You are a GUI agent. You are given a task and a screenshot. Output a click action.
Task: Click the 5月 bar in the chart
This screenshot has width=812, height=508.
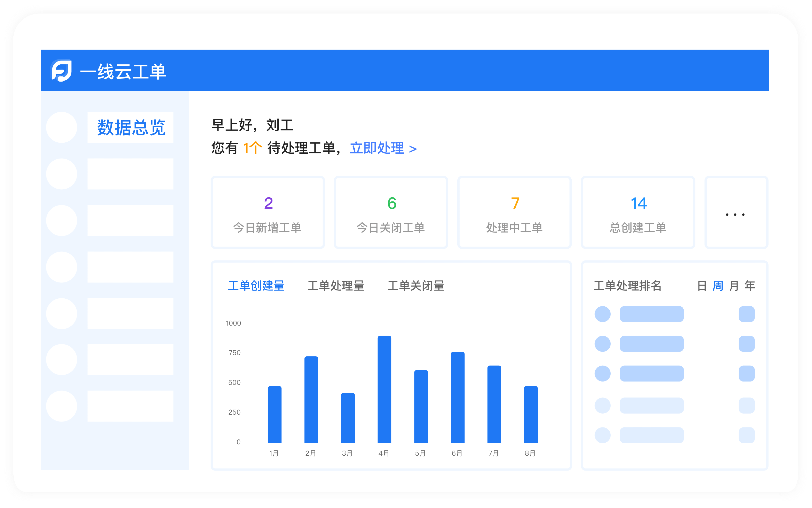click(421, 407)
